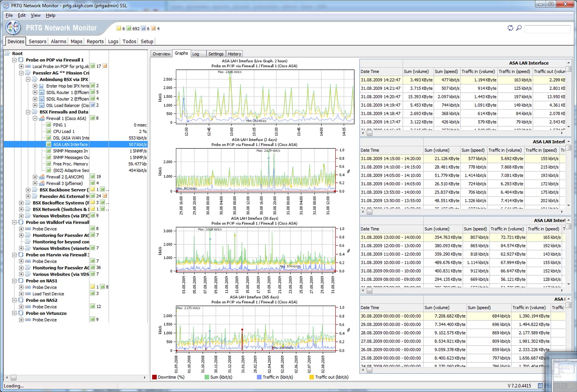Switch to the Sensors tab
Viewport: 577px width, 392px height.
click(37, 41)
